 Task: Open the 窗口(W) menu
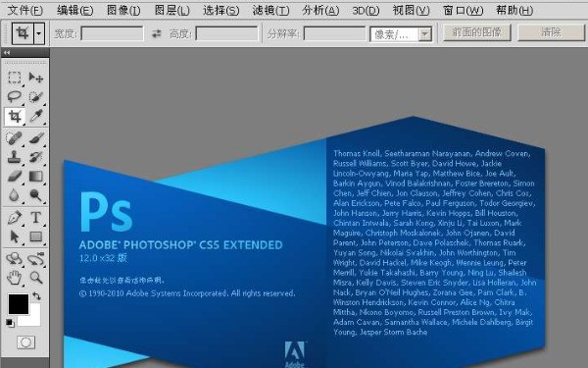(463, 10)
